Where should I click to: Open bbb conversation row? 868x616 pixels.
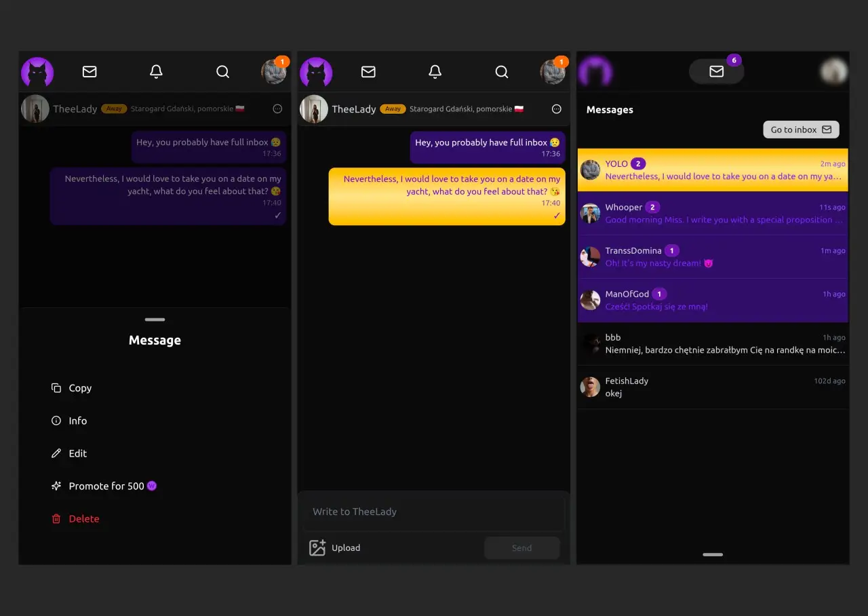pyautogui.click(x=713, y=343)
